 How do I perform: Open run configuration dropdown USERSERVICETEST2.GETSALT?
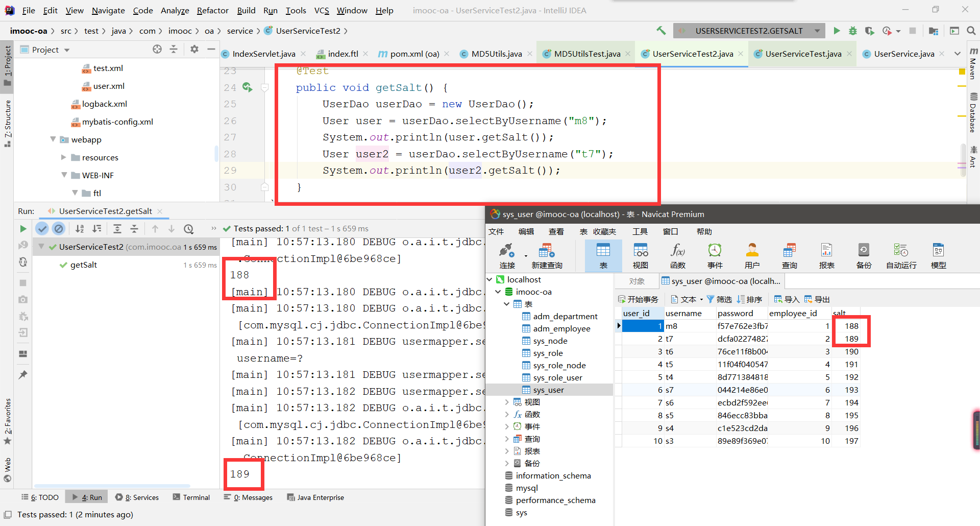(x=749, y=31)
